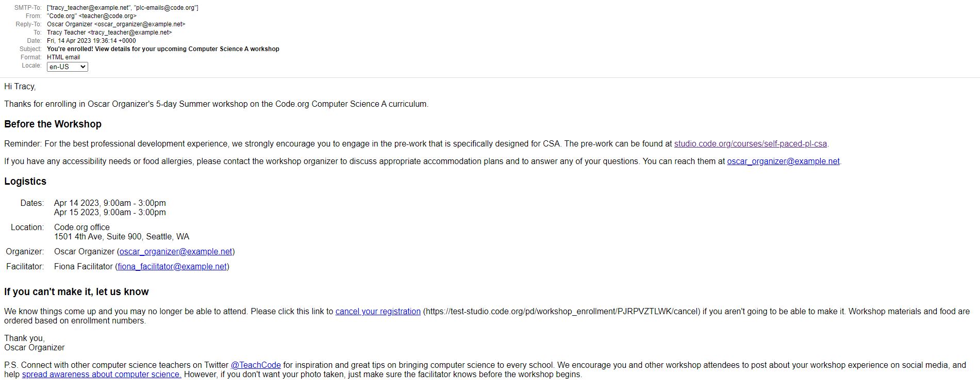Click the SMTP-To recipients list
The image size is (980, 389).
click(123, 8)
